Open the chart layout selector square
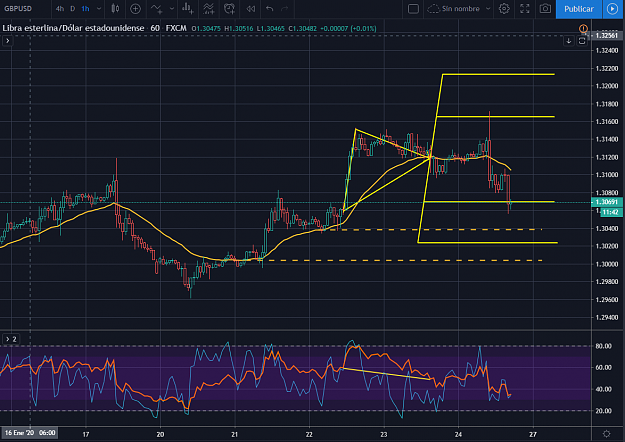Image resolution: width=625 pixels, height=442 pixels. point(413,8)
